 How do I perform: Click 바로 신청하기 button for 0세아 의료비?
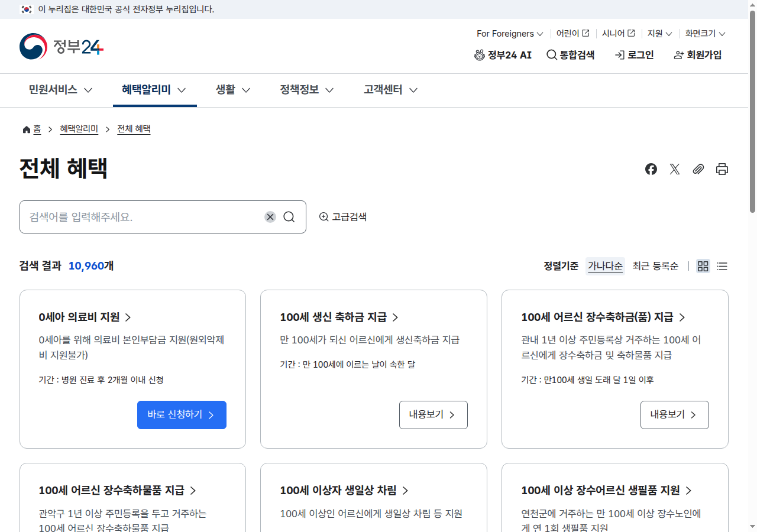(182, 415)
